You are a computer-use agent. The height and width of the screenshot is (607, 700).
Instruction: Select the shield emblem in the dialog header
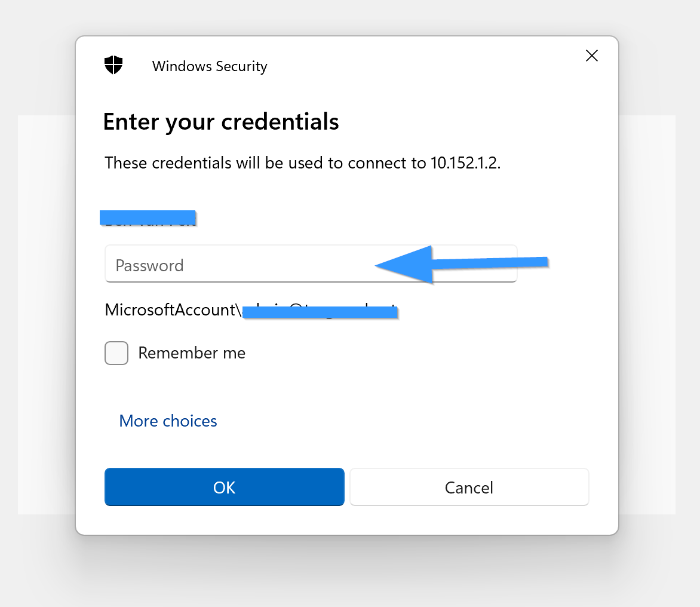[113, 65]
